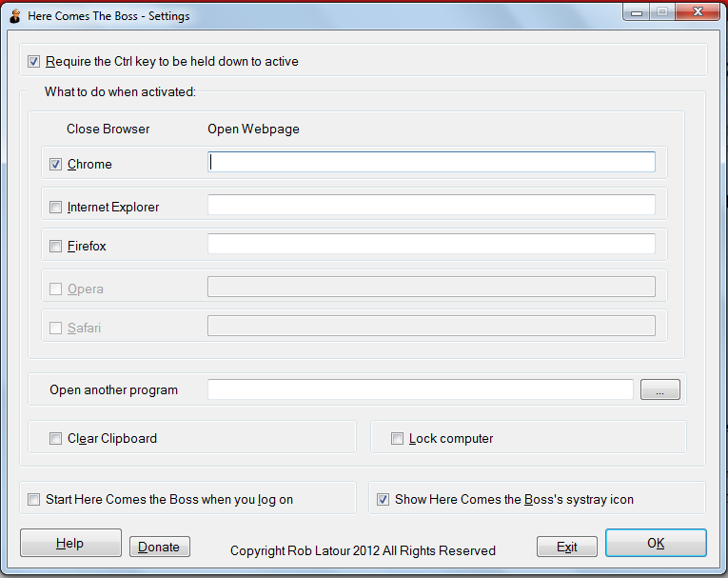Click the Donate button
The width and height of the screenshot is (728, 578).
(159, 547)
